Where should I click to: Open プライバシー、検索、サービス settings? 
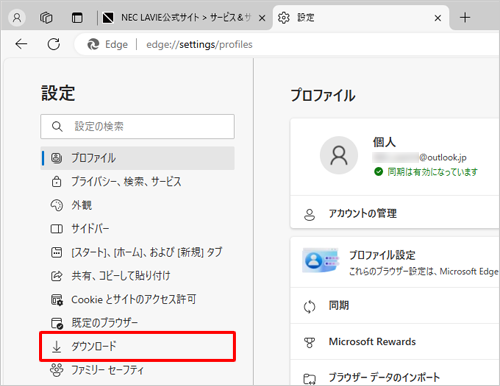click(137, 182)
